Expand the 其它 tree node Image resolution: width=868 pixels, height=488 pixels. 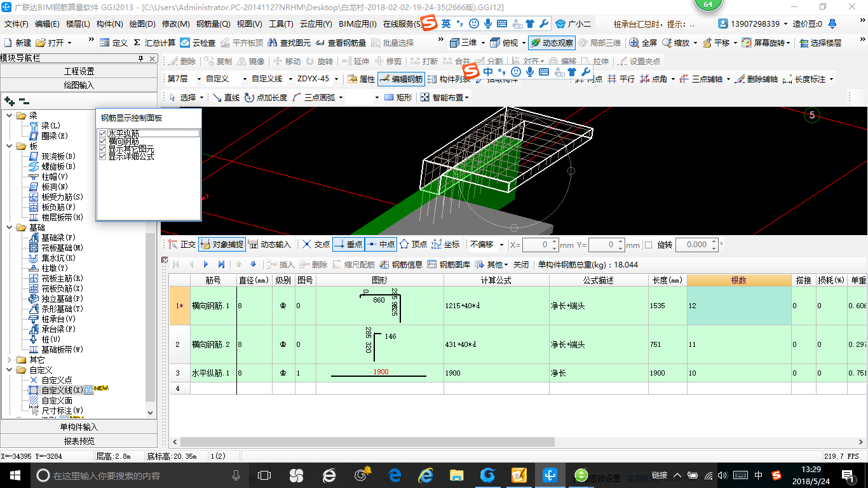[9, 360]
